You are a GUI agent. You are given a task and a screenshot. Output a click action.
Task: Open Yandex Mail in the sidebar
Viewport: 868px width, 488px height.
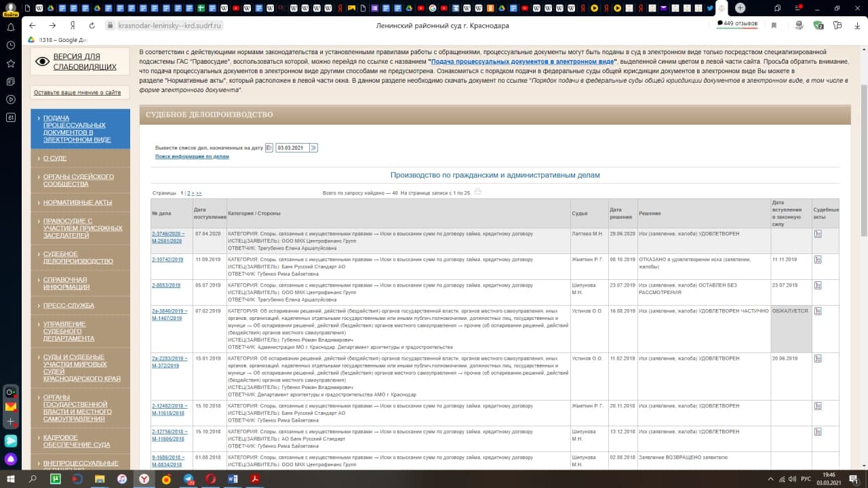11,407
